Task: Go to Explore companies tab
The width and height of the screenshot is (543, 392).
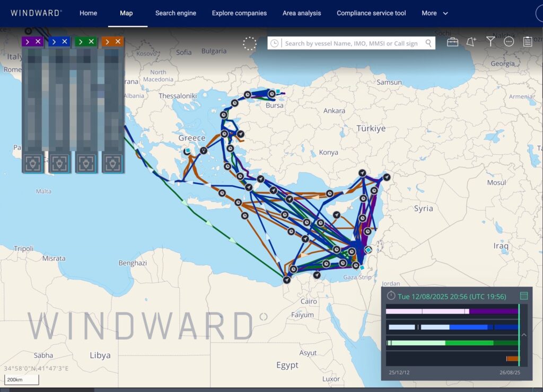Action: tap(239, 13)
